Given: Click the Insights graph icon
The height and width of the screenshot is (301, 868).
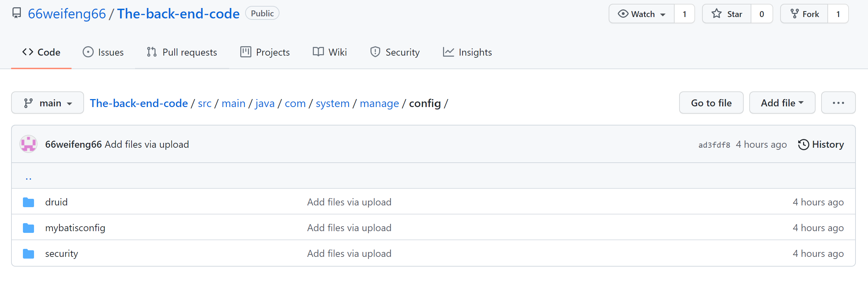Looking at the screenshot, I should coord(449,52).
